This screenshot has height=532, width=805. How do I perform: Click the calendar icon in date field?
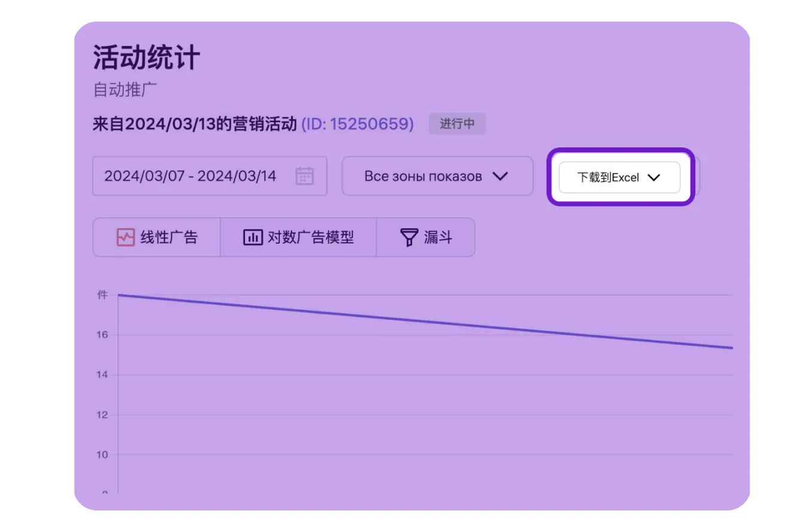tap(305, 176)
